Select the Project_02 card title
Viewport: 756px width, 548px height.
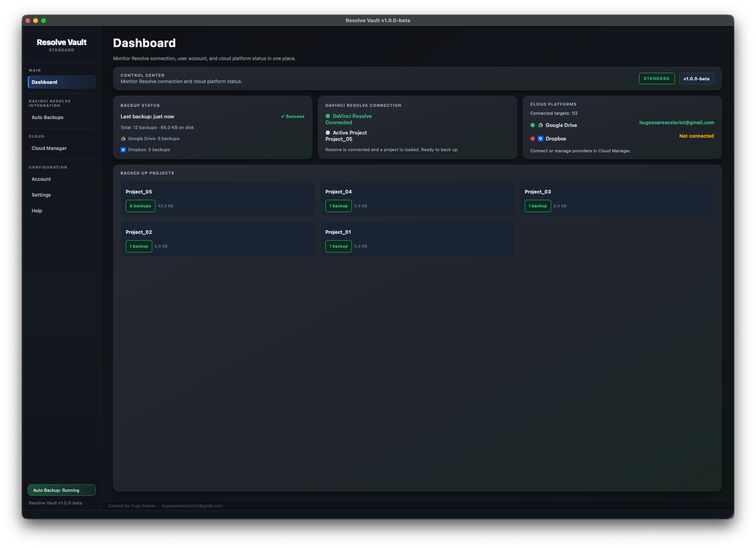[x=139, y=232]
